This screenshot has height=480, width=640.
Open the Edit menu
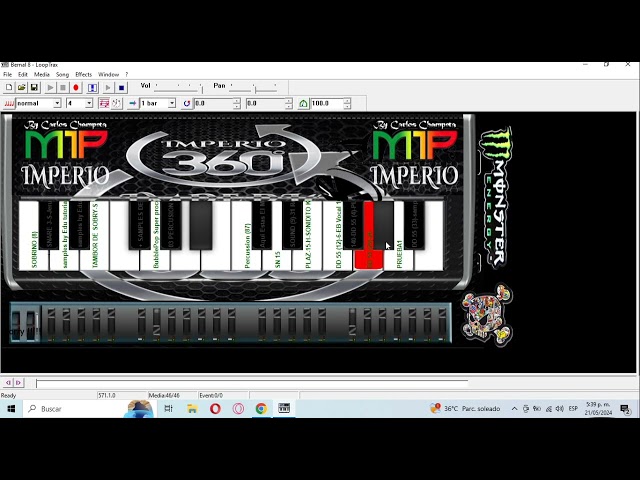(x=23, y=74)
